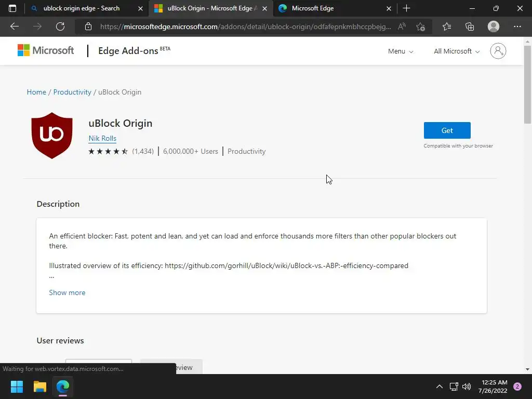Image resolution: width=532 pixels, height=399 pixels.
Task: Expand the All Microsoft dropdown
Action: point(457,51)
